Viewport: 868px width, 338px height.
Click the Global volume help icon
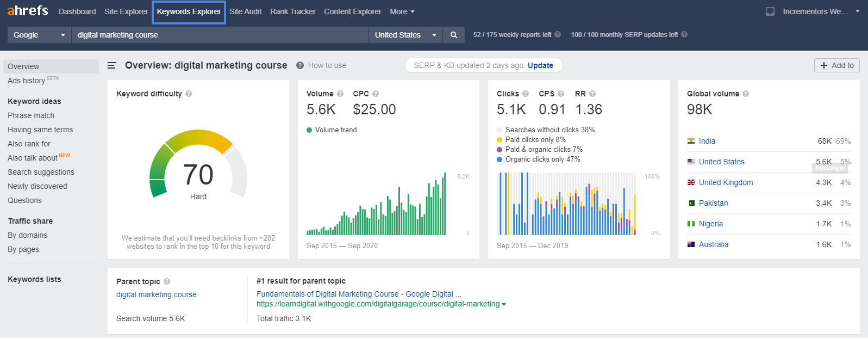coord(746,94)
